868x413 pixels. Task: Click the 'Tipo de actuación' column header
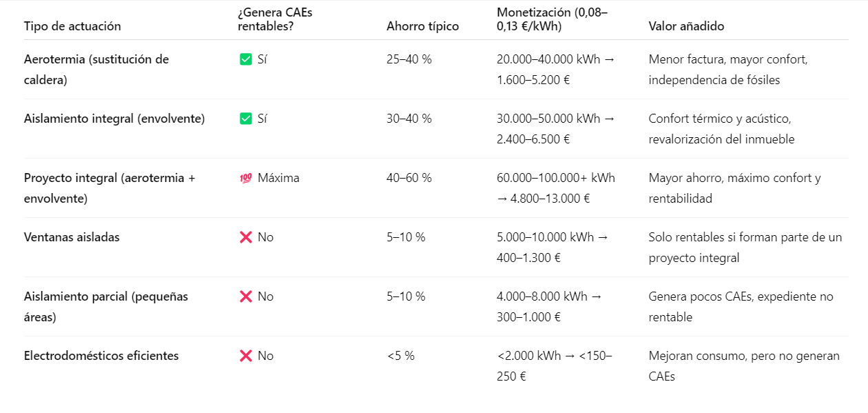pos(72,26)
